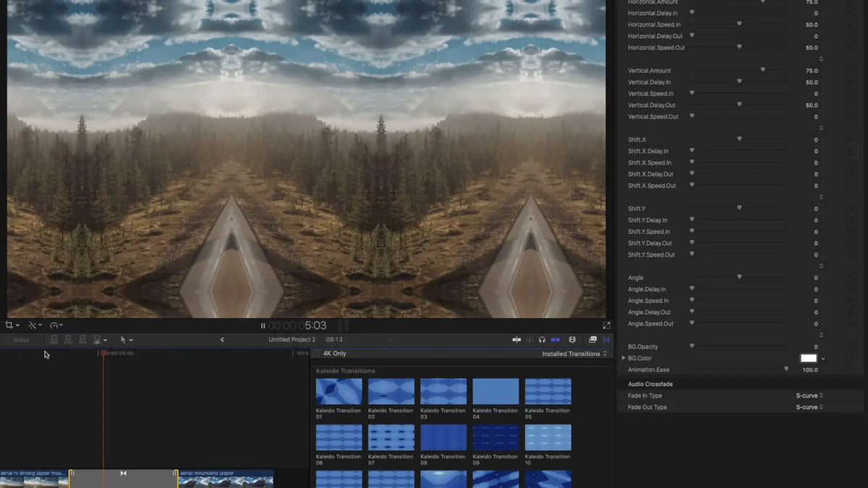This screenshot has height=488, width=868.
Task: Select Kaleido Transition 02 thumbnail
Action: (x=391, y=391)
